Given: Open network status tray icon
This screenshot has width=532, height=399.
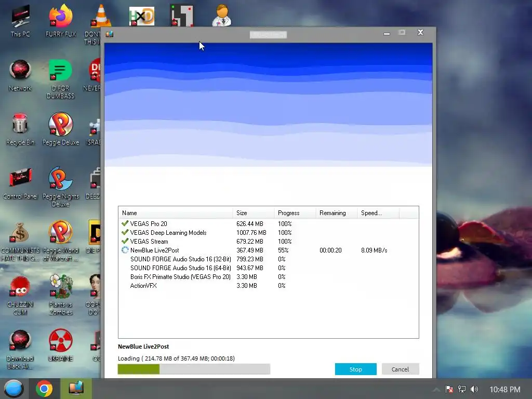Looking at the screenshot, I should pyautogui.click(x=462, y=389).
